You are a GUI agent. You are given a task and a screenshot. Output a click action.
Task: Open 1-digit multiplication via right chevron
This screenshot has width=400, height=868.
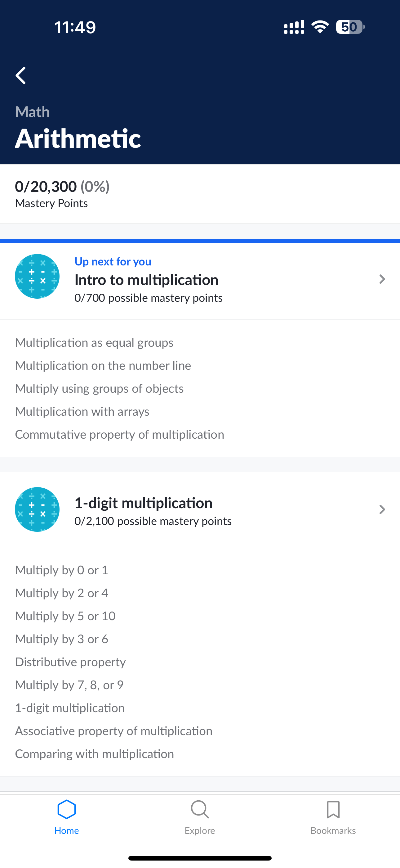tap(382, 509)
